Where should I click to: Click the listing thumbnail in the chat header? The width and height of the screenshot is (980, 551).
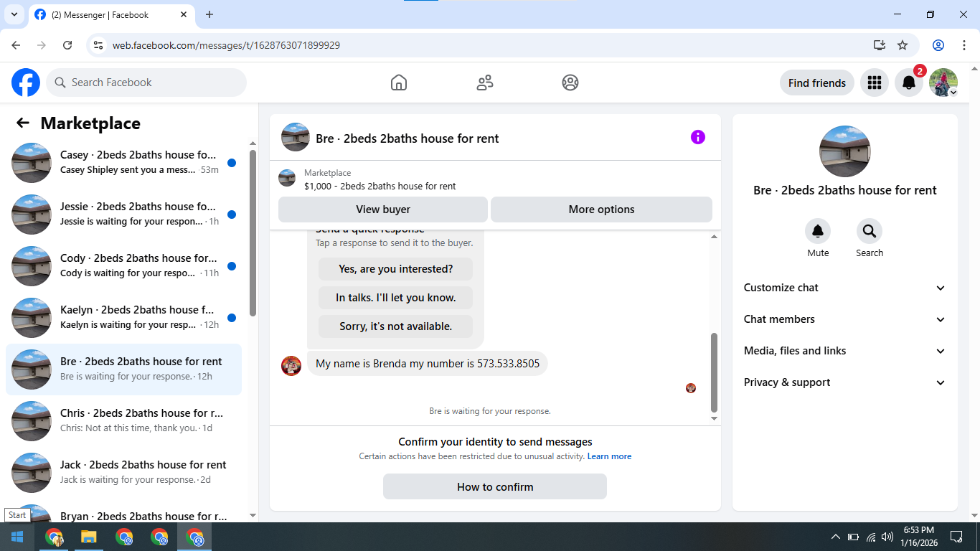(x=296, y=137)
